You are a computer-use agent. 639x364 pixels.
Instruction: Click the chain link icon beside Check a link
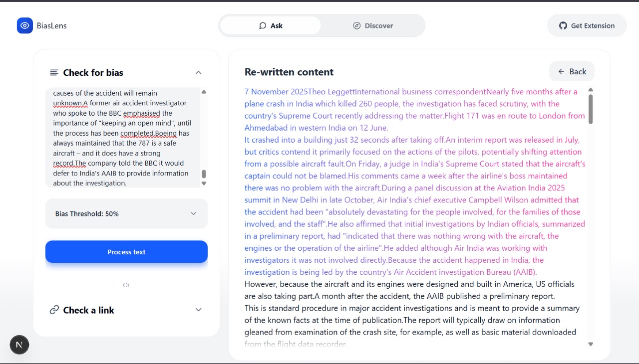pyautogui.click(x=54, y=310)
